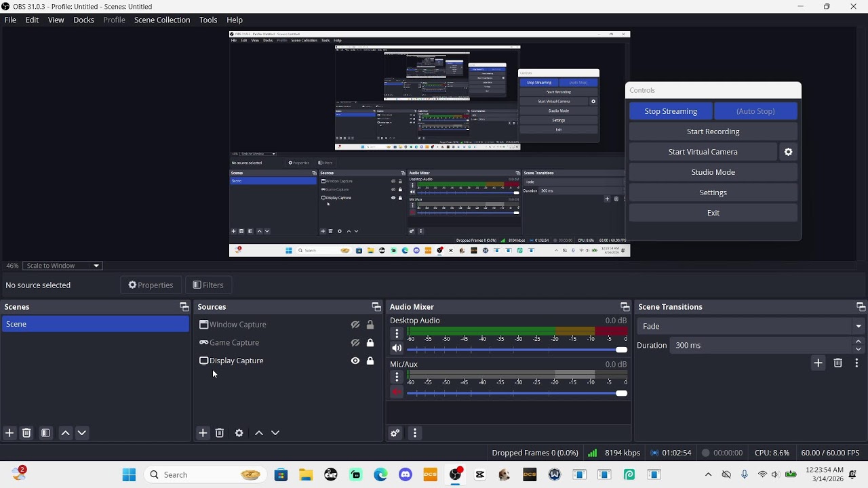The height and width of the screenshot is (488, 868).
Task: Open scene filters icon in Scenes dock
Action: click(45, 433)
